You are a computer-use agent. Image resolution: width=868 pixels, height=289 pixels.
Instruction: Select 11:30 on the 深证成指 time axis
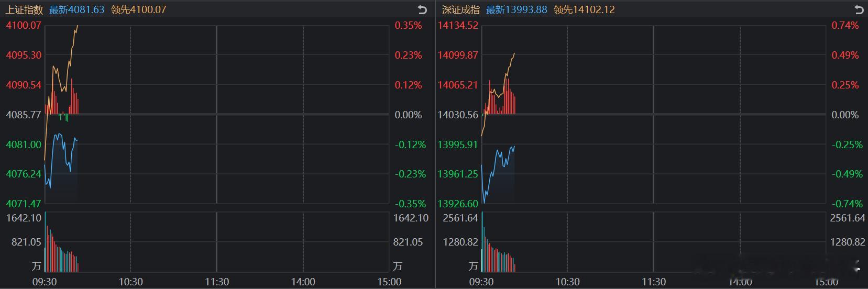tap(654, 282)
